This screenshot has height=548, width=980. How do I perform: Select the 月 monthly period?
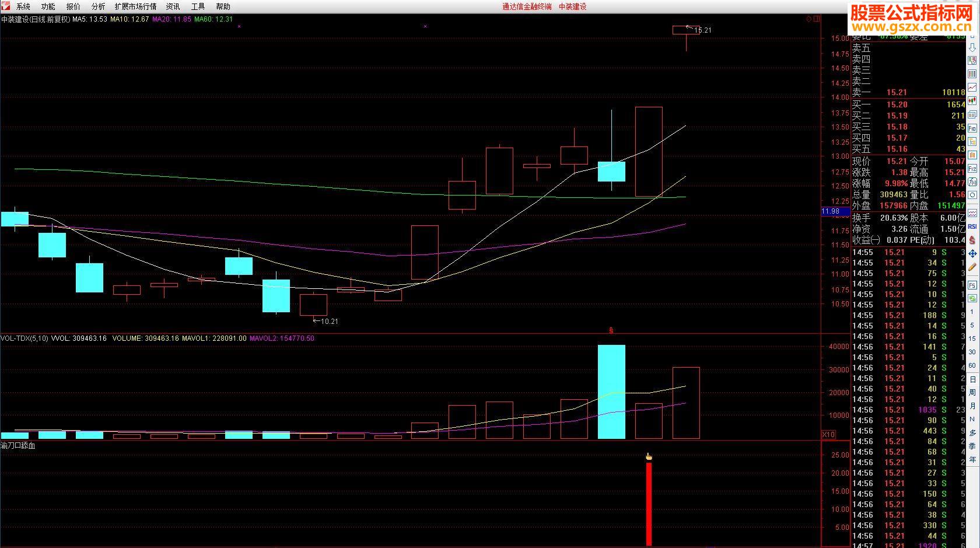point(972,406)
